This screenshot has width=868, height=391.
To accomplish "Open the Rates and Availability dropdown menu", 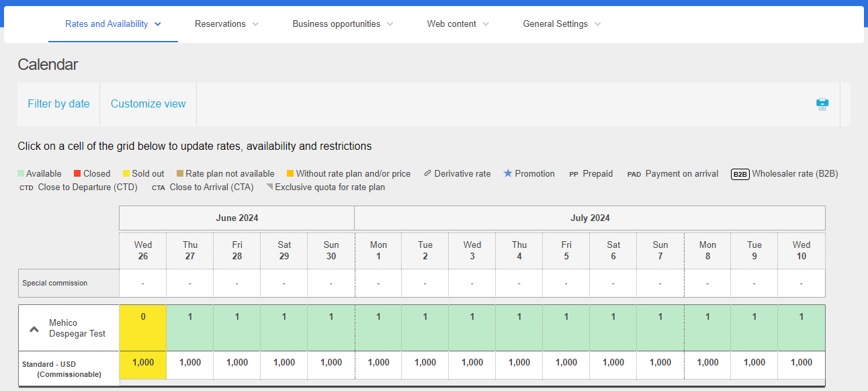I will point(113,24).
